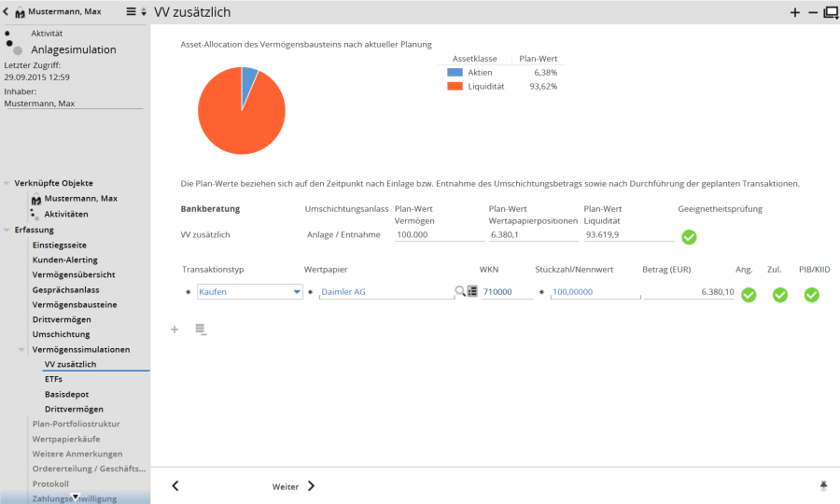Screen dimensions: 840x504
Task: Open the Aktivitäten linked object
Action: (x=66, y=214)
